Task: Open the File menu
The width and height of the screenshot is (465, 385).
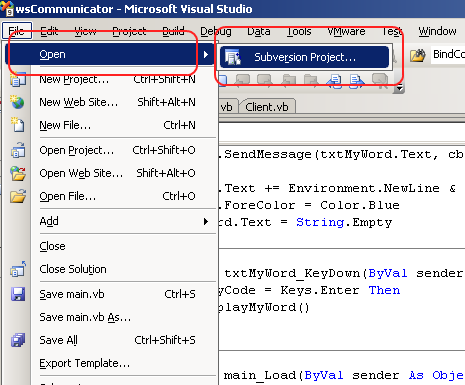Action: click(17, 31)
